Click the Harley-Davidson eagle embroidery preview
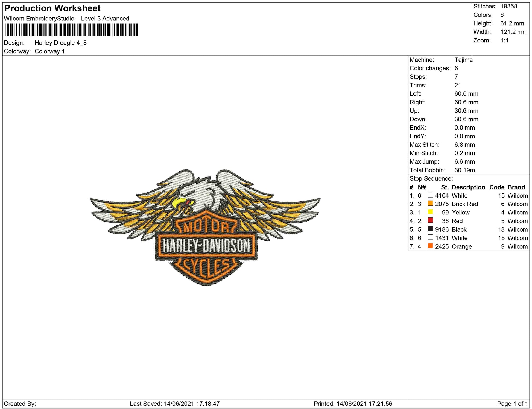This screenshot has height=409, width=532. pyautogui.click(x=206, y=227)
